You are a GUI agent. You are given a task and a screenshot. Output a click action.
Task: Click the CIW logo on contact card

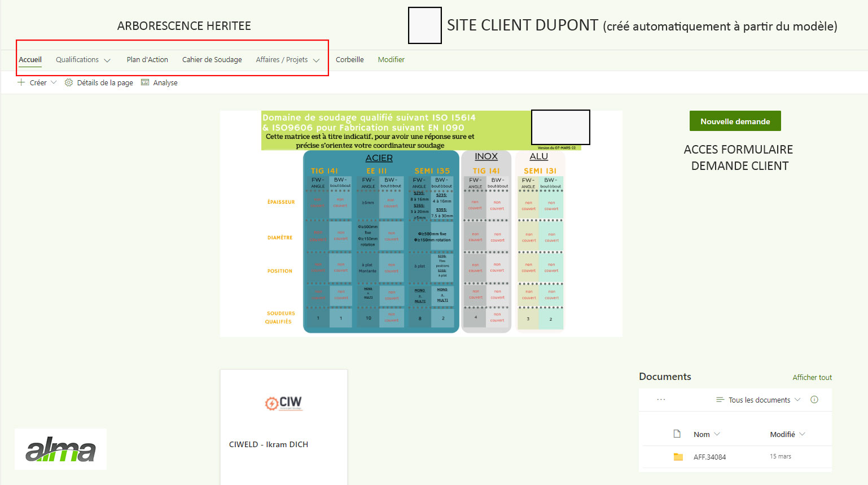284,403
